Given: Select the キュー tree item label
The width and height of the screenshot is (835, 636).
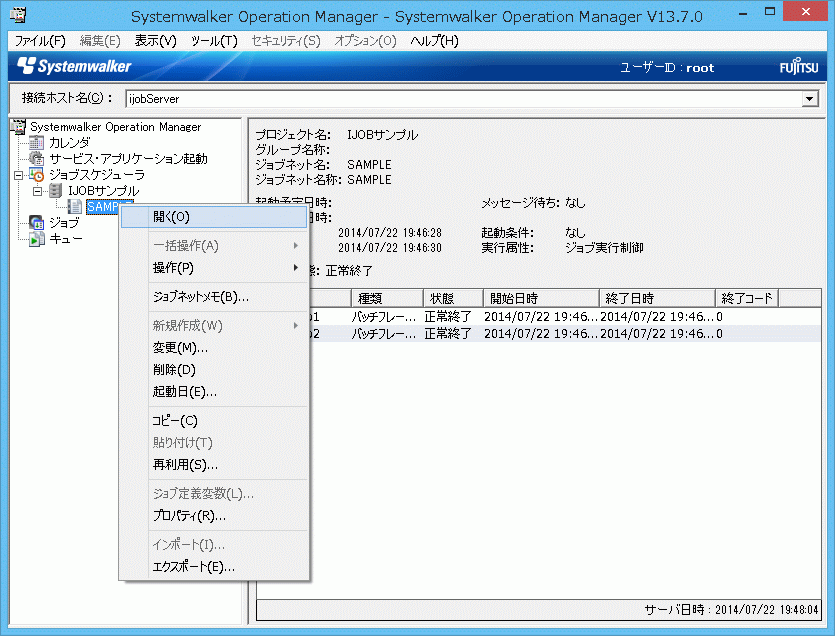Looking at the screenshot, I should (66, 239).
